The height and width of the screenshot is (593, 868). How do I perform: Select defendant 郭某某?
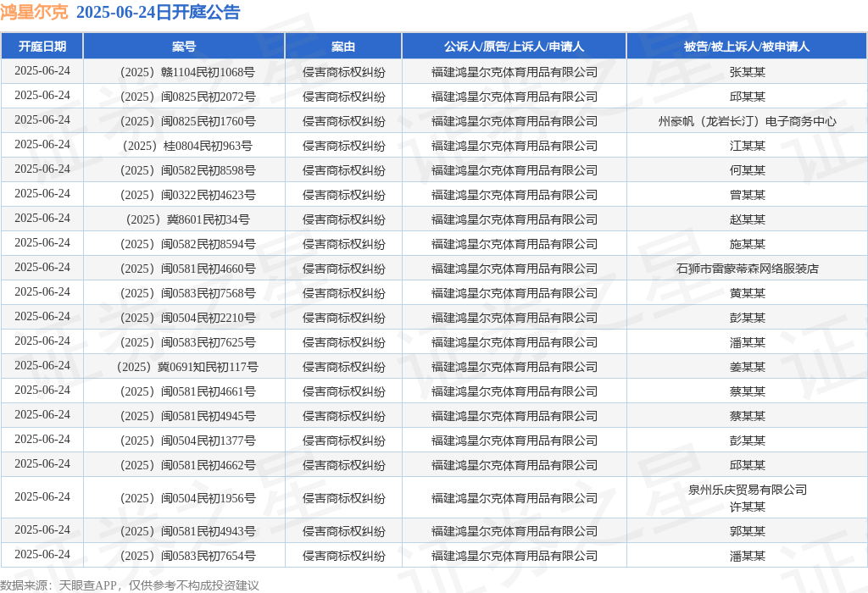(x=748, y=531)
